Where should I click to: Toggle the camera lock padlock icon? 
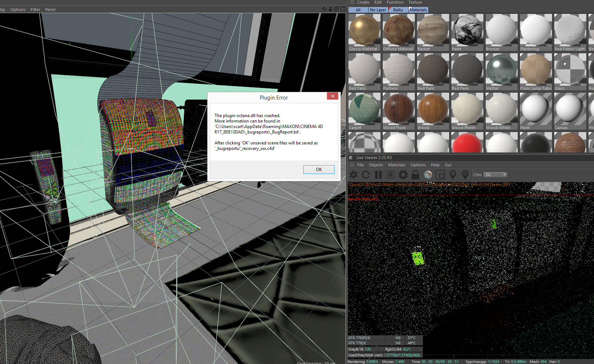(x=415, y=175)
